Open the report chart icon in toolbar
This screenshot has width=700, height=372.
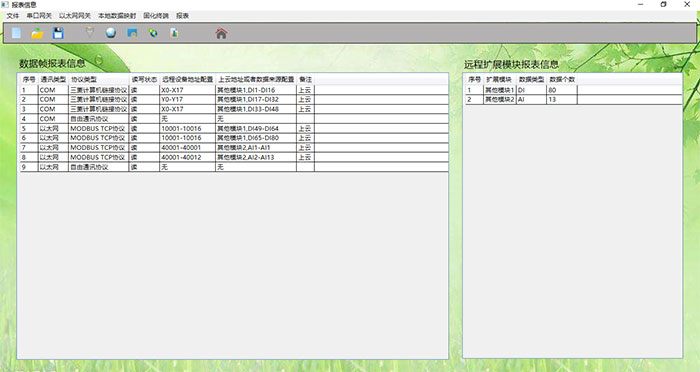click(x=174, y=33)
